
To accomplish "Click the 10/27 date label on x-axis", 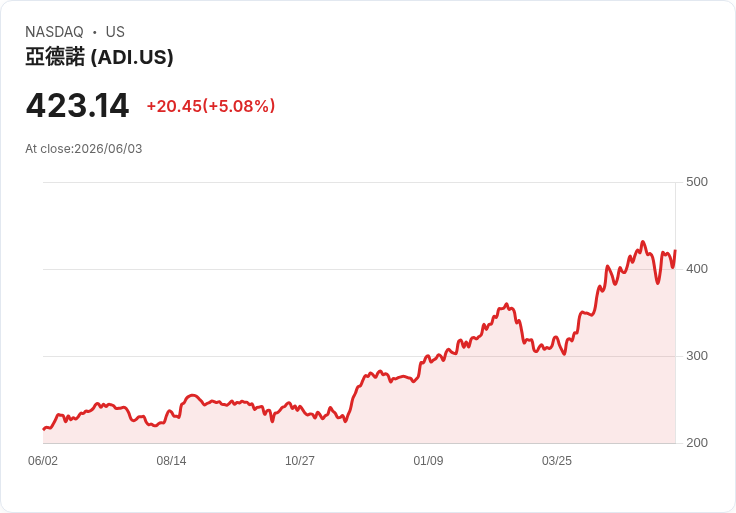I will click(x=300, y=461).
